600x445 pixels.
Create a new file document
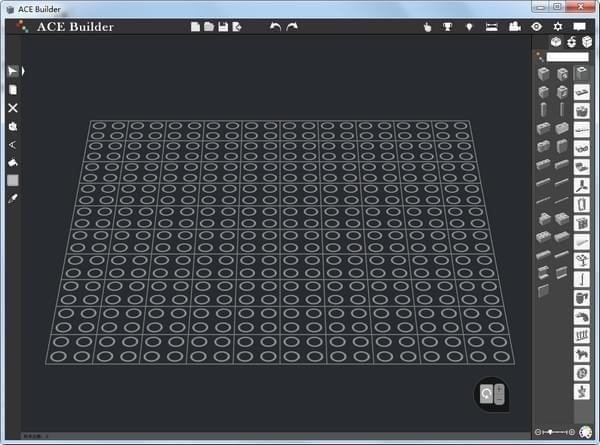[x=195, y=27]
